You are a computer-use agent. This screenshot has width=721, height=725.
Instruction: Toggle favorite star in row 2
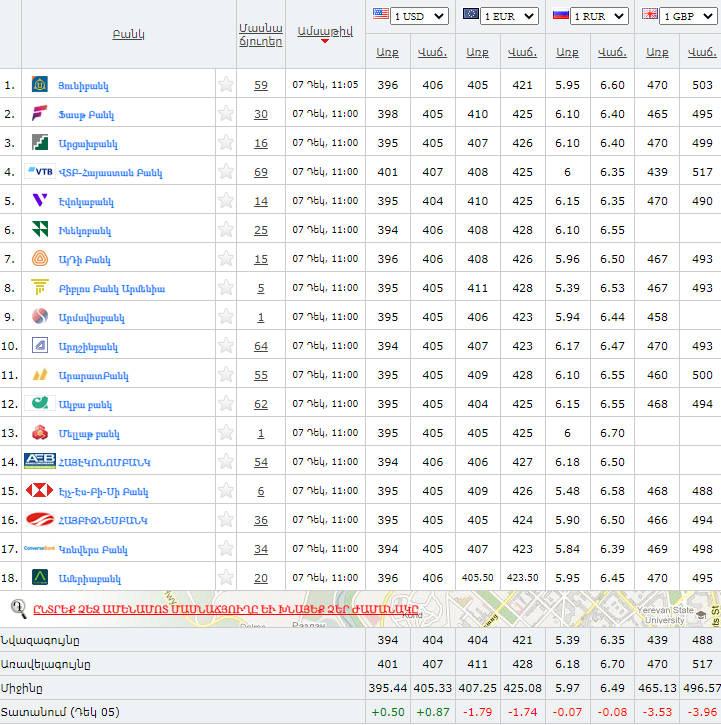coord(226,113)
